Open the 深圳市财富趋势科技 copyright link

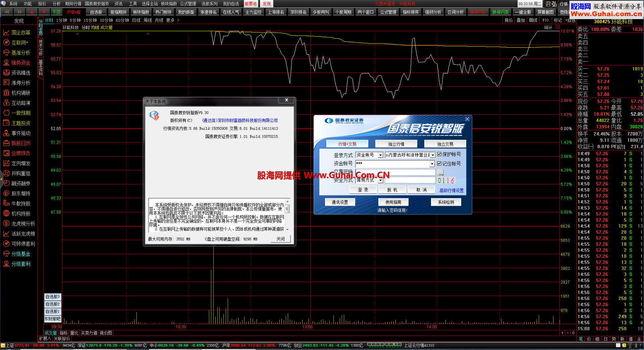tap(240, 120)
